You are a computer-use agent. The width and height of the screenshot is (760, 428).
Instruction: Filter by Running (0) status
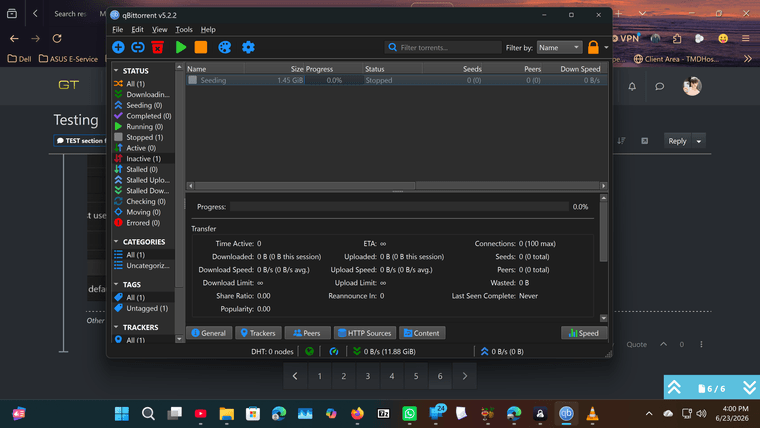144,127
